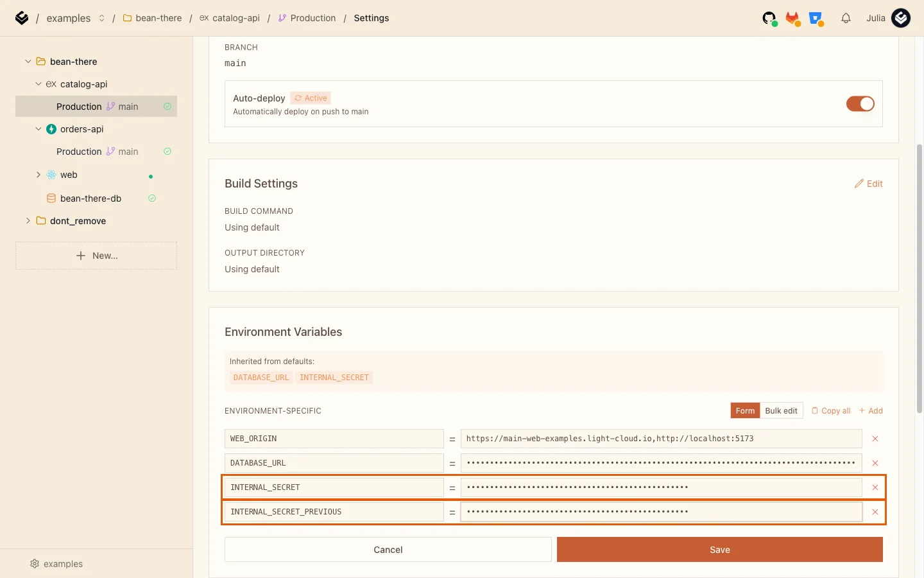Click the status check for catalog-api Production
This screenshot has width=924, height=578.
click(x=167, y=107)
